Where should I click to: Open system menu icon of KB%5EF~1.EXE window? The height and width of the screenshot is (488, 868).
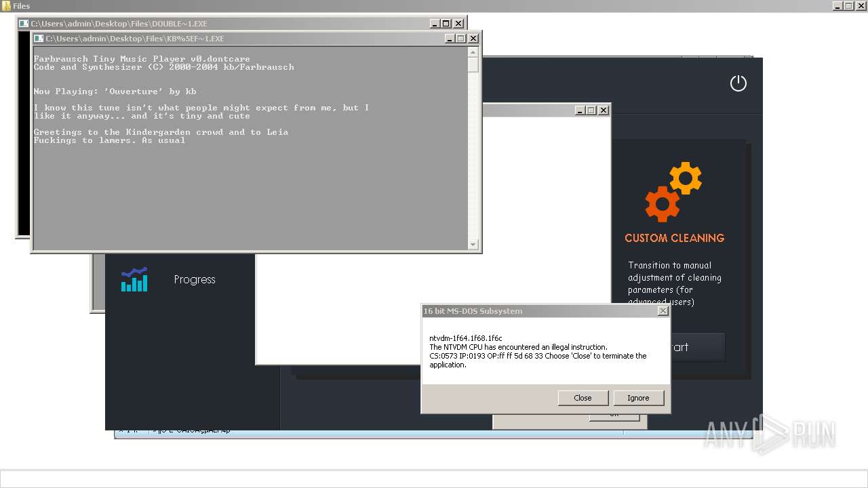[x=39, y=39]
